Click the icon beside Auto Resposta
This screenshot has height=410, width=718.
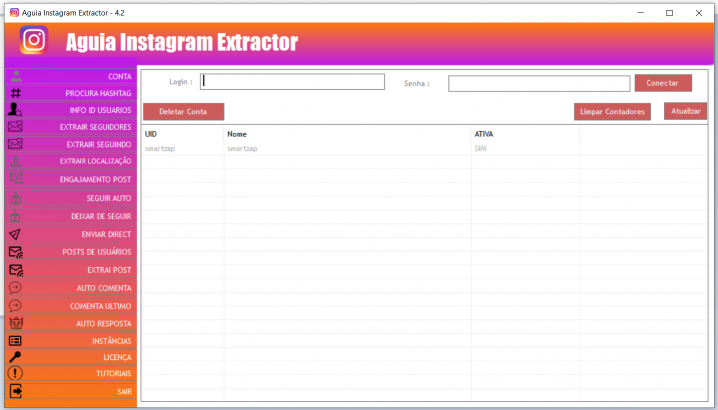[16, 323]
